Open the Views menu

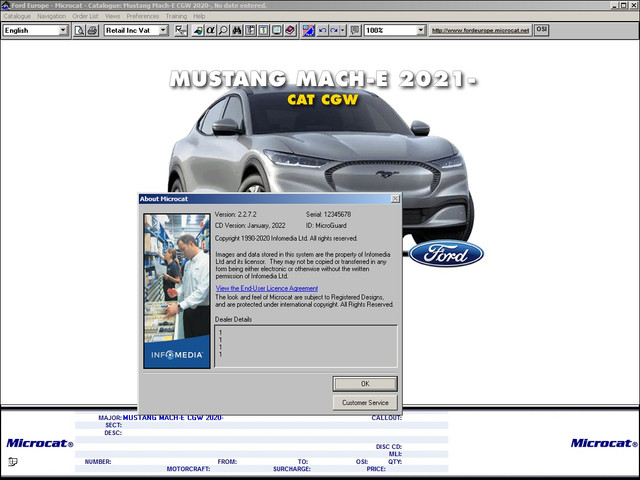(x=112, y=16)
